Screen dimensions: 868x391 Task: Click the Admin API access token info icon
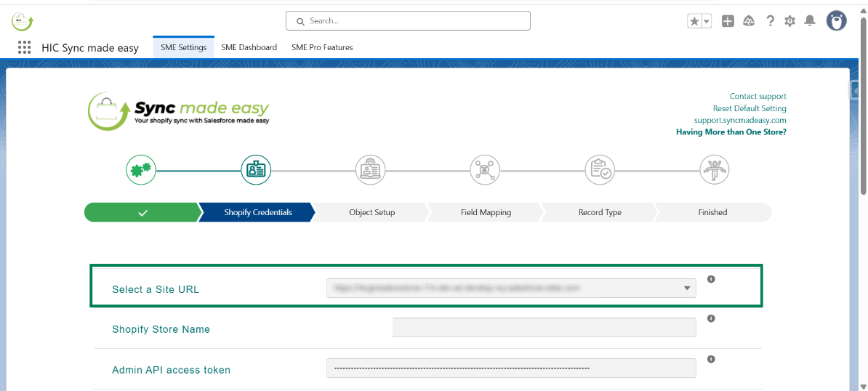(712, 359)
